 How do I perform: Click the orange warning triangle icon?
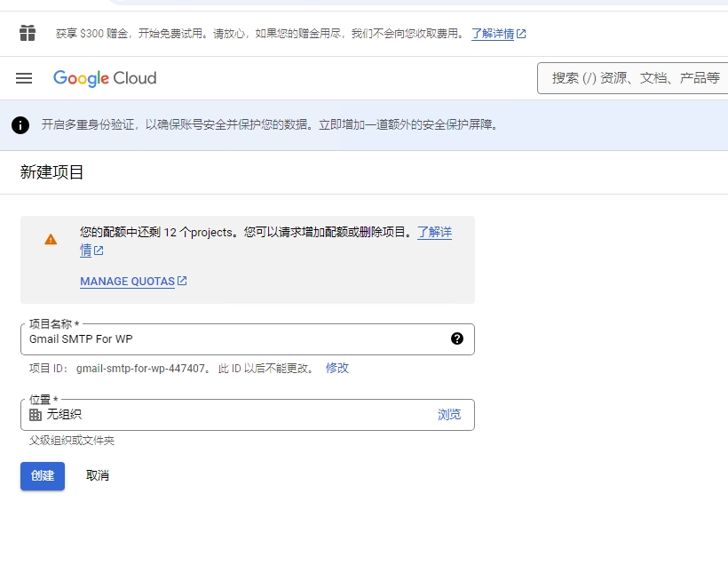coord(51,239)
